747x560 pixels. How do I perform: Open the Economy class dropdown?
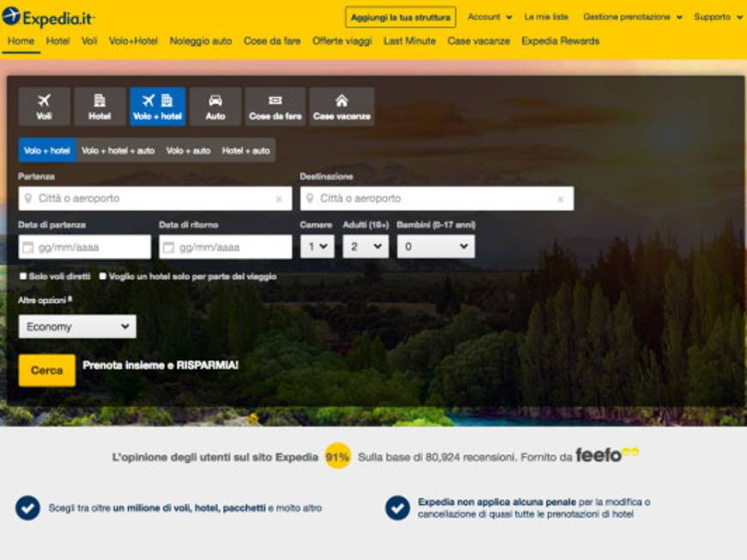77,327
